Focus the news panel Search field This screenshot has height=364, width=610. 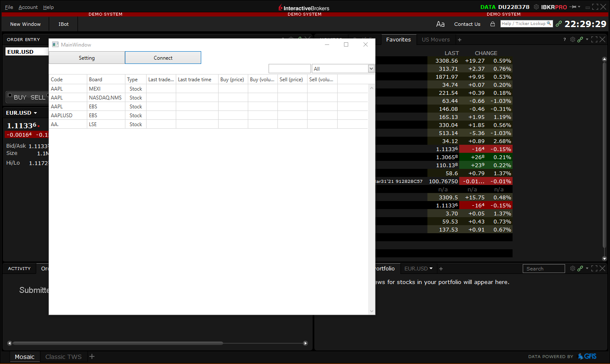(x=544, y=269)
